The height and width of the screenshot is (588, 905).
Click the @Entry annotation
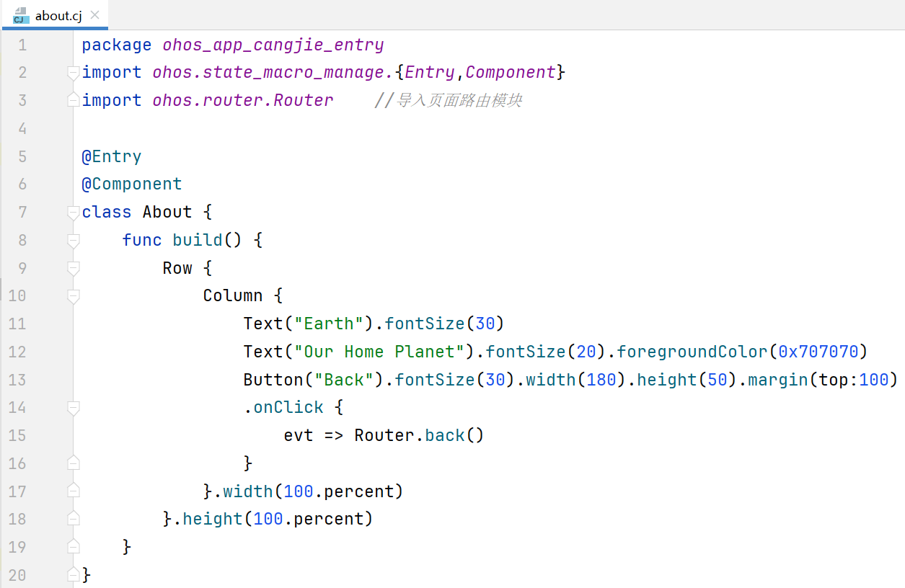(x=111, y=156)
